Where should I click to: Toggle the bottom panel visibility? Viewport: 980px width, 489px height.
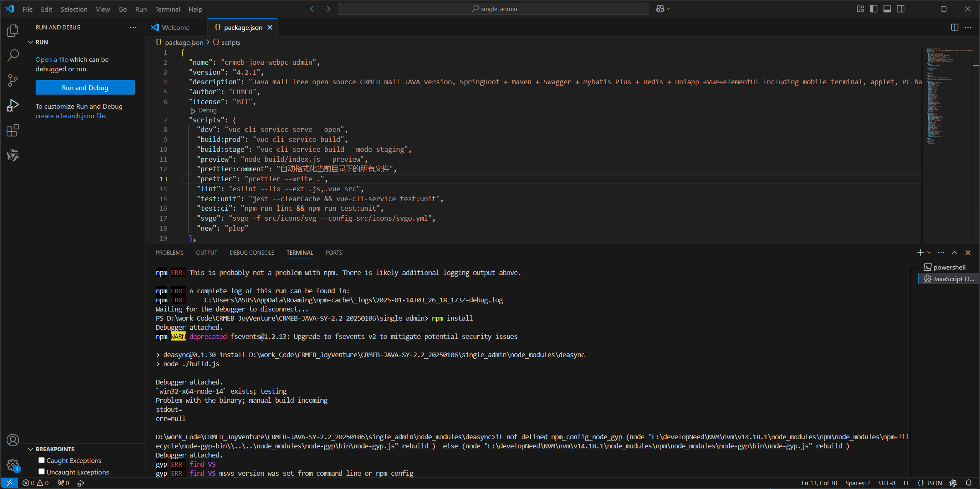(x=887, y=9)
